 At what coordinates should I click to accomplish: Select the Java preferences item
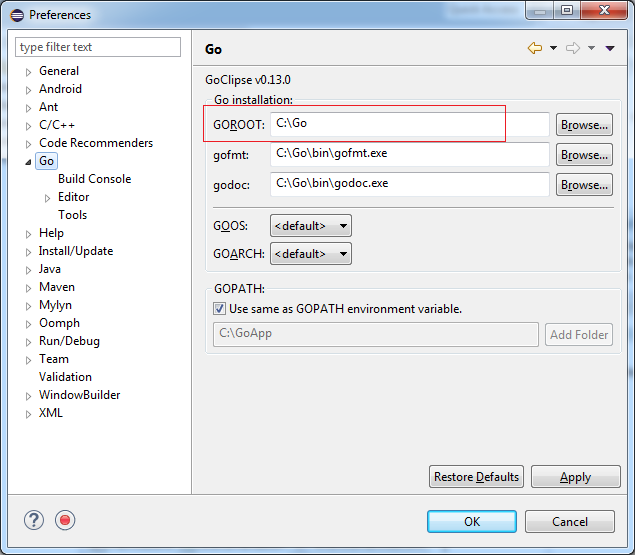[50, 269]
